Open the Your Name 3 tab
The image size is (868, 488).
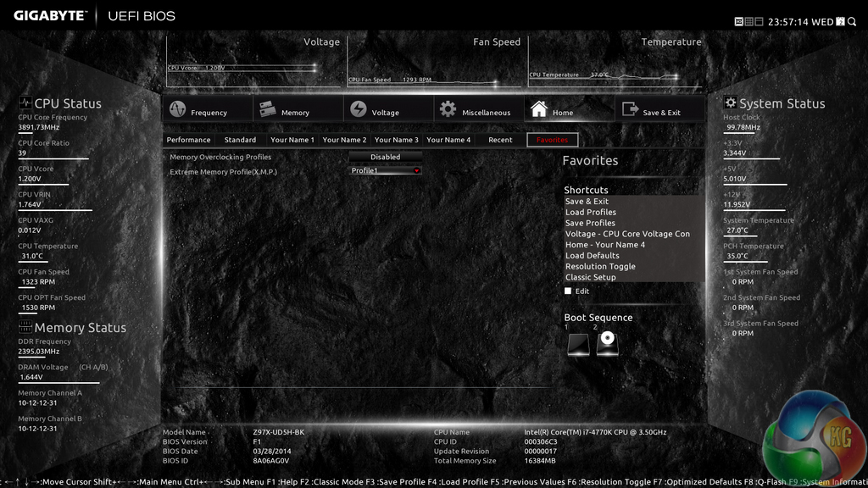click(x=397, y=140)
